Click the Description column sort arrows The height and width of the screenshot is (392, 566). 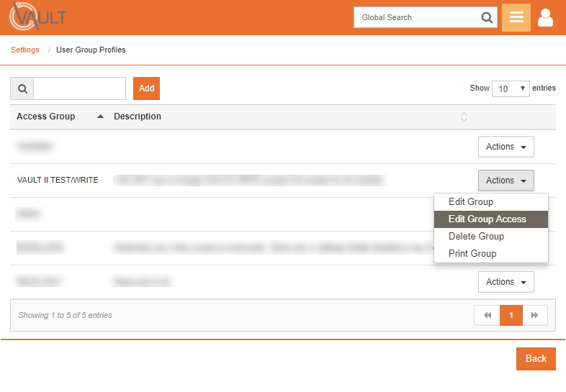[464, 117]
